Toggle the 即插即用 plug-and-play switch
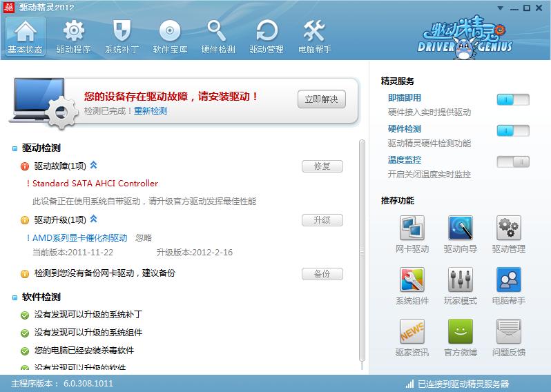551x392 pixels. pos(512,99)
